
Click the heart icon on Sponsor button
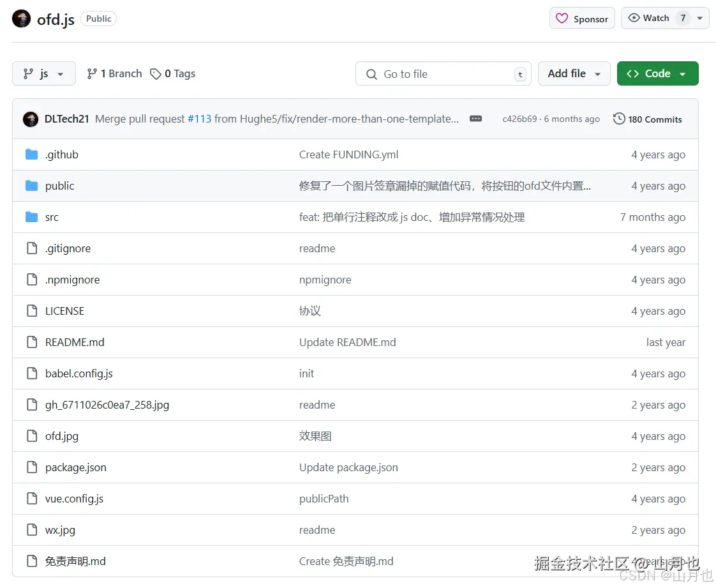pos(562,19)
